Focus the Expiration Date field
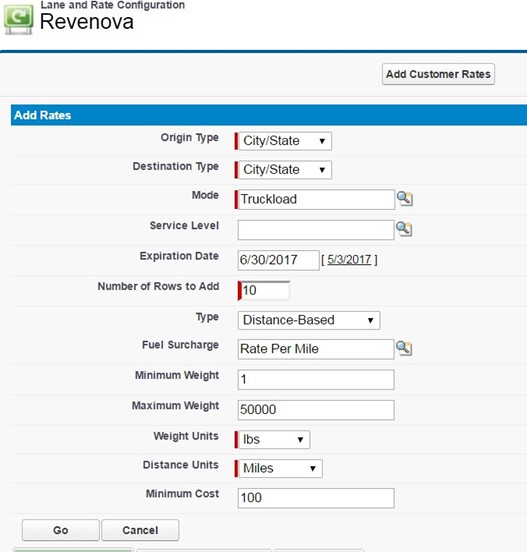The image size is (527, 552). pos(278,261)
